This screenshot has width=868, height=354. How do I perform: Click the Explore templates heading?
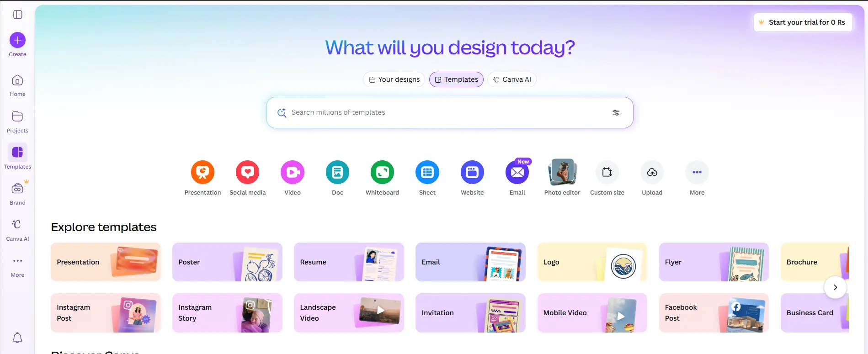(x=104, y=227)
